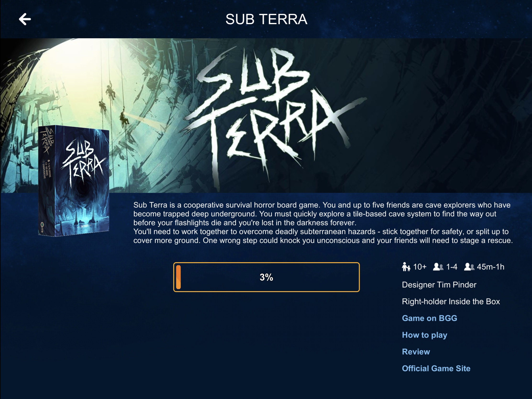Click the 45m-1h play time label
This screenshot has width=532, height=399.
tap(490, 267)
